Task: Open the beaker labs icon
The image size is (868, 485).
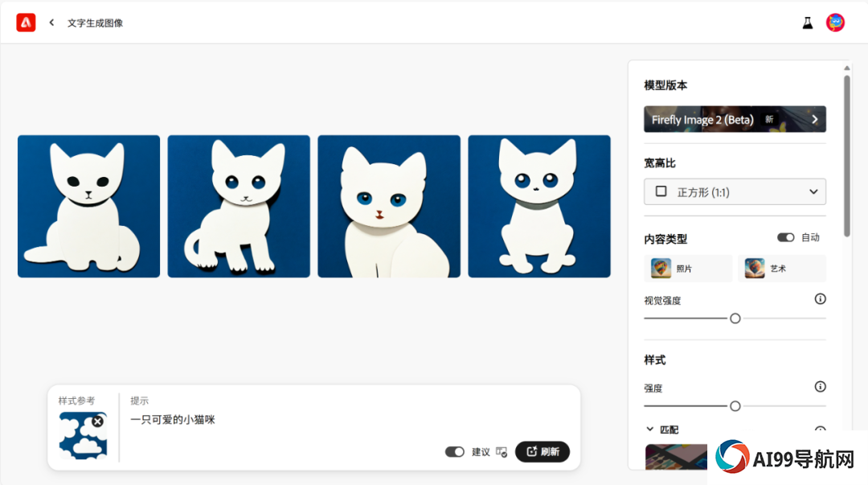Action: pos(808,23)
